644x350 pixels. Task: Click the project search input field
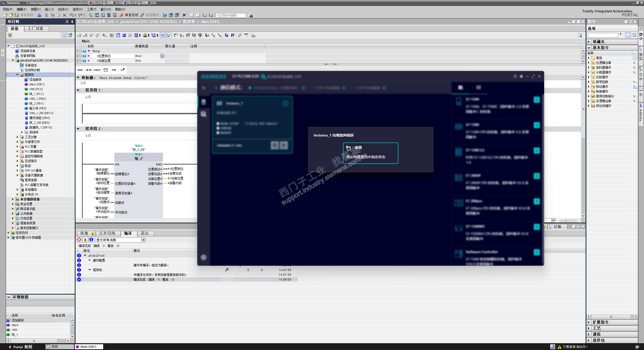tap(231, 15)
